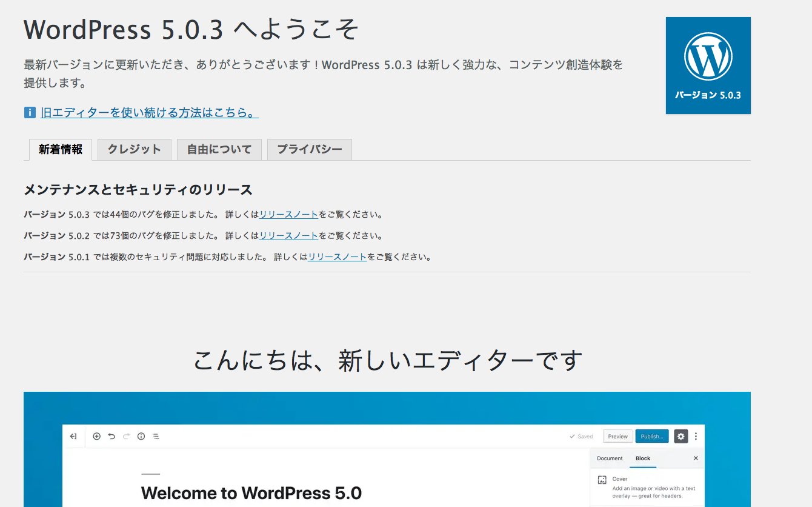Click the blue Publish button

(x=652, y=436)
